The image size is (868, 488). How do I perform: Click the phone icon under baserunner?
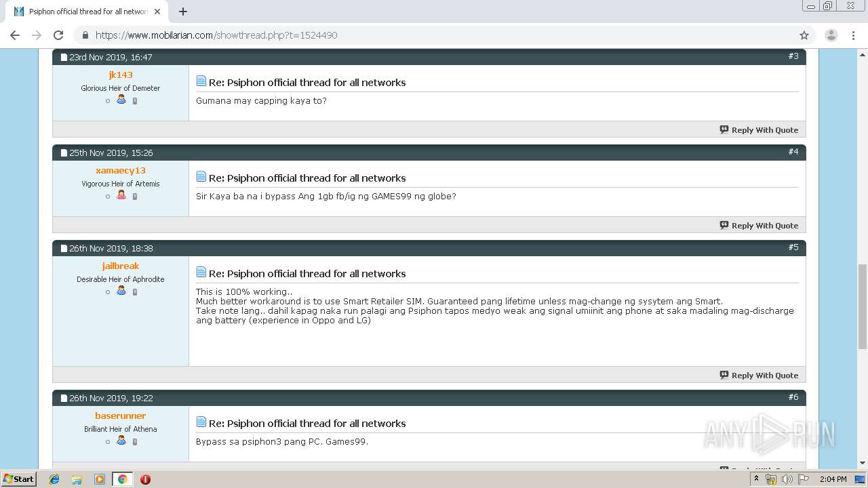(x=135, y=442)
